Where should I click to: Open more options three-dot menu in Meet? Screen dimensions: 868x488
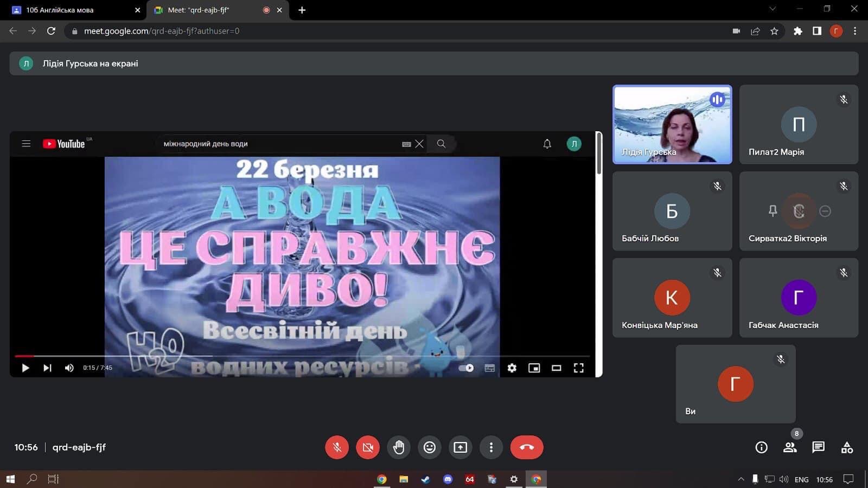[491, 447]
